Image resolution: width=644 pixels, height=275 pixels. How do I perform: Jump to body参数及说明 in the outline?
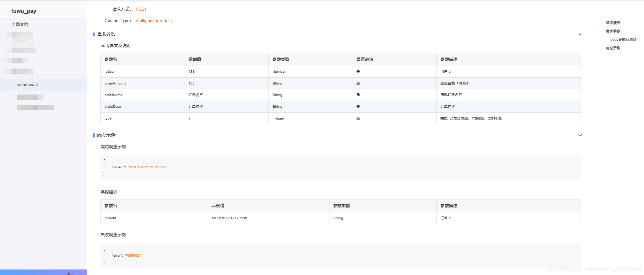pyautogui.click(x=623, y=39)
